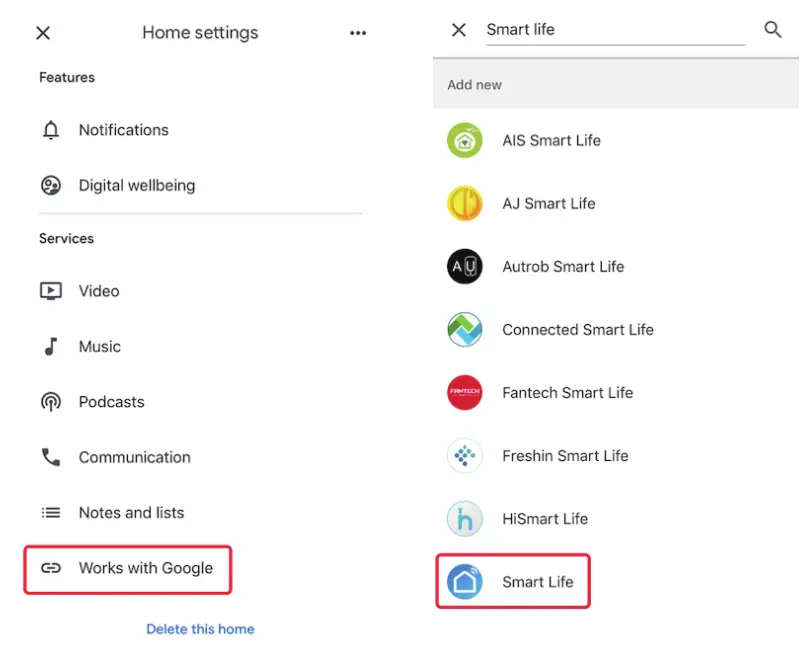Click the Smart life search text field
This screenshot has height=671, width=809.
click(x=614, y=30)
